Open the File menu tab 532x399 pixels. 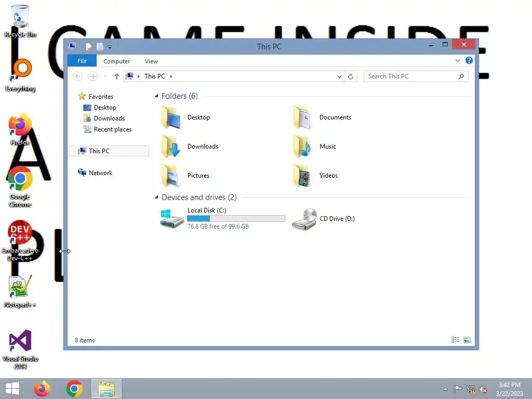point(82,61)
